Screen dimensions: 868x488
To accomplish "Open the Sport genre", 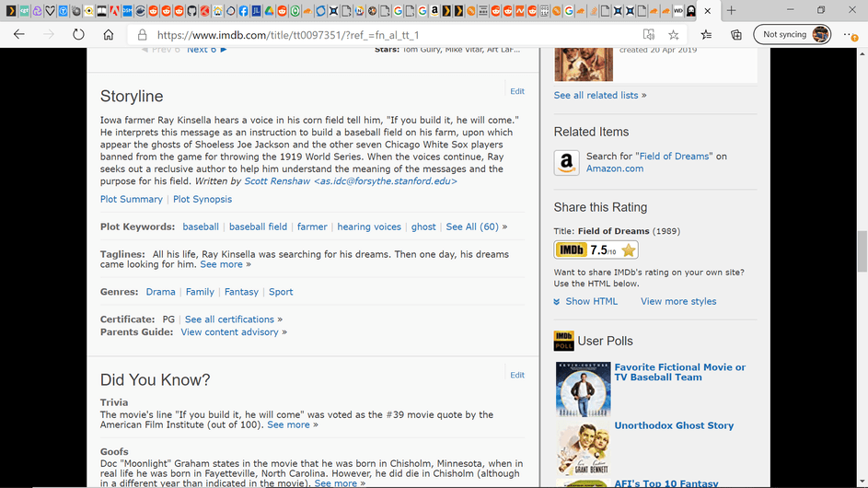I will 281,292.
